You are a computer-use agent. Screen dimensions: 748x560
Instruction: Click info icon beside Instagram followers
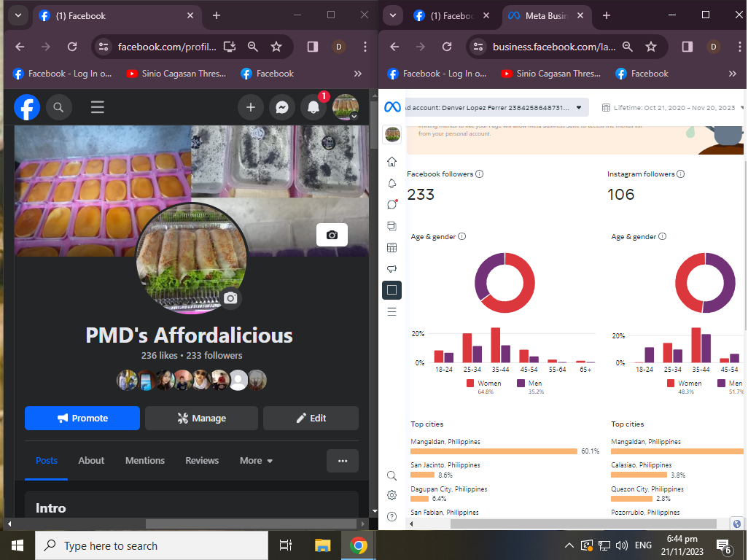pos(681,174)
